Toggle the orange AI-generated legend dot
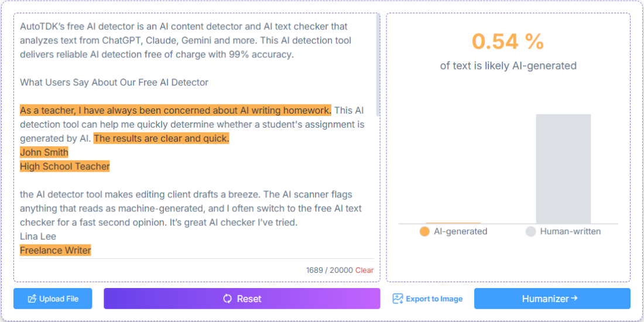Viewport: 644px width, 322px height. pyautogui.click(x=424, y=231)
